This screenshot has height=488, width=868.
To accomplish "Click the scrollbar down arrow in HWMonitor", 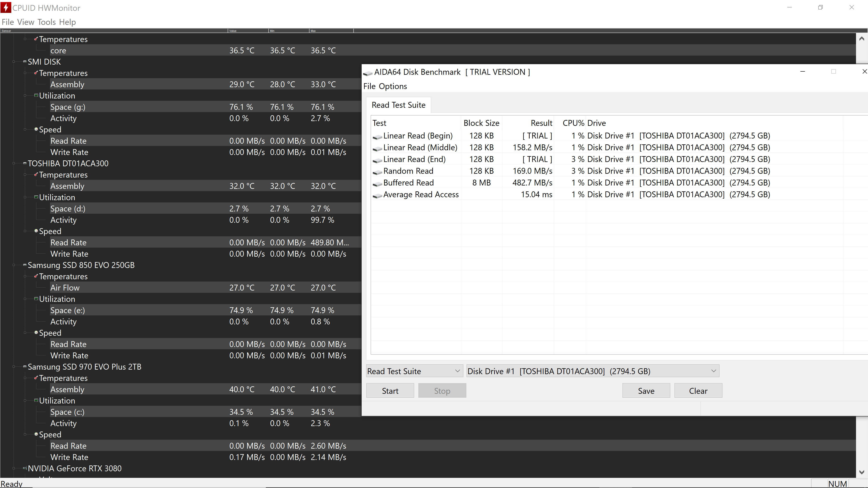I will pyautogui.click(x=861, y=472).
